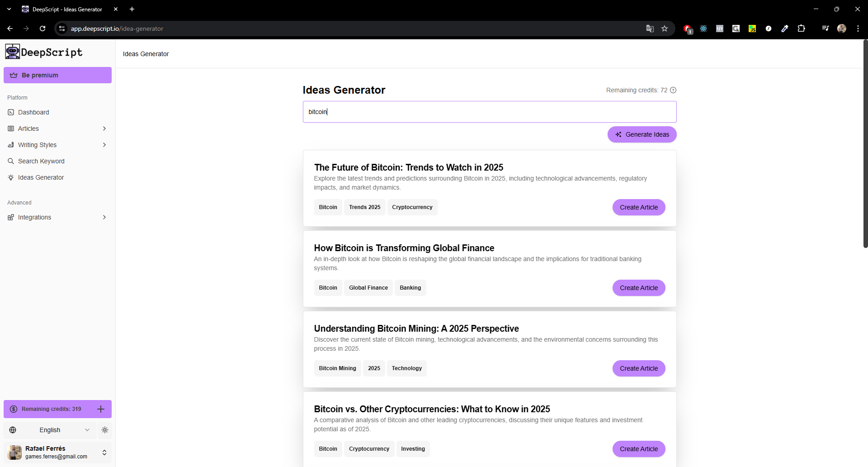Screen dimensions: 868x467
Task: Click the DeepScript robot logo
Action: point(12,51)
